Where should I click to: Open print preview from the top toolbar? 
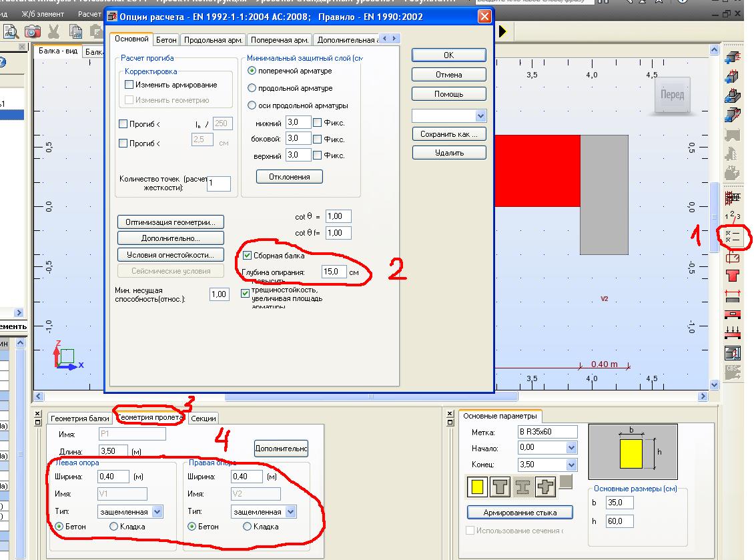pyautogui.click(x=11, y=32)
